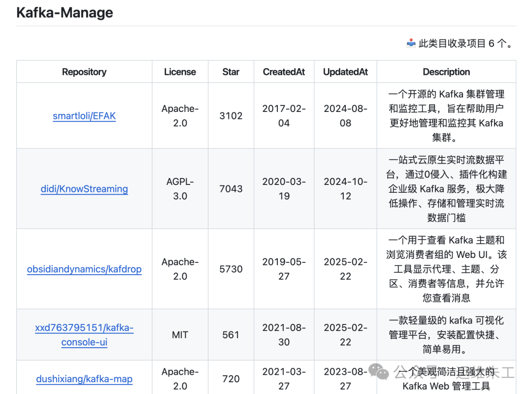Image resolution: width=532 pixels, height=394 pixels.
Task: Click created date 2020-03-19
Action: click(x=284, y=189)
